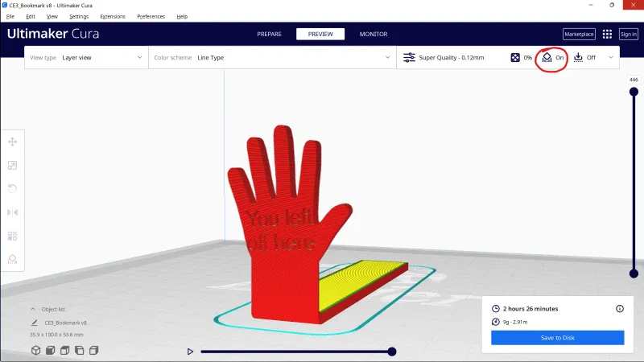This screenshot has height=362, width=644.
Task: Click the 2 hours 26 minutes estimate
Action: click(530, 309)
